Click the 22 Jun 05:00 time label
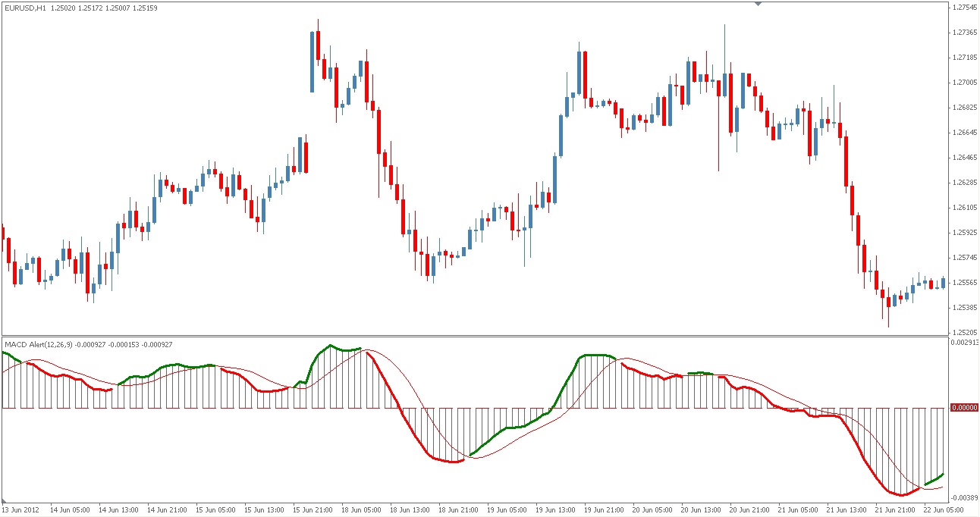The image size is (980, 517). click(x=944, y=509)
